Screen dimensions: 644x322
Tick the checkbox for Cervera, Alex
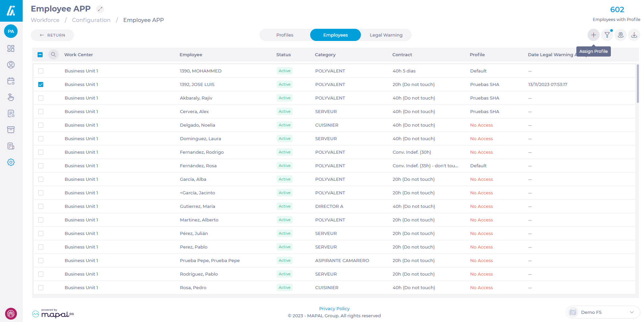tap(41, 111)
